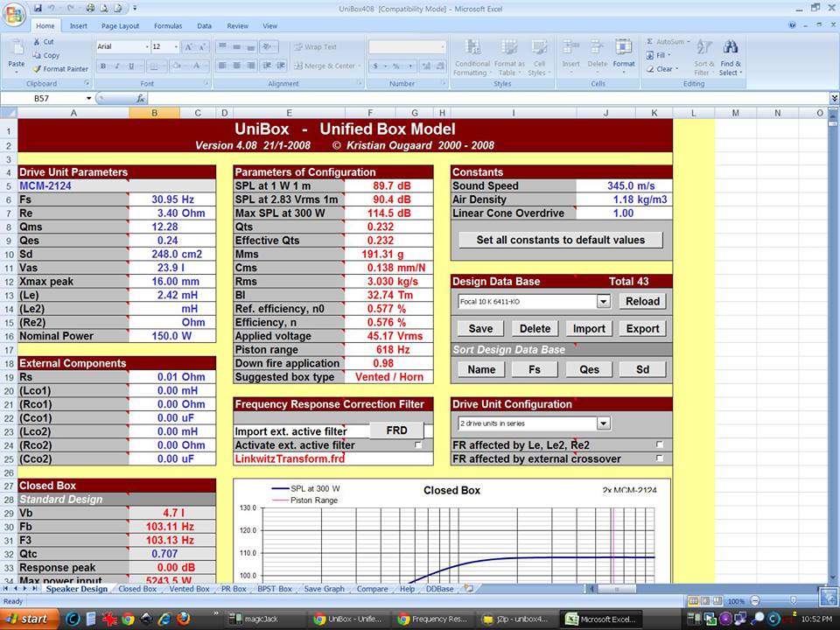Open the Insert ribbon tab
Screen dimensions: 840x630
pyautogui.click(x=78, y=25)
